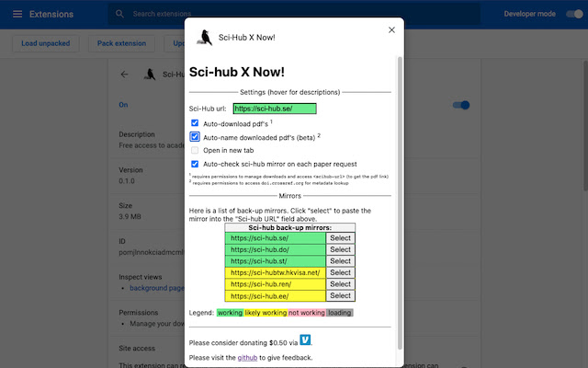Open the Extensions hamburger menu
The image size is (588, 368).
(17, 15)
